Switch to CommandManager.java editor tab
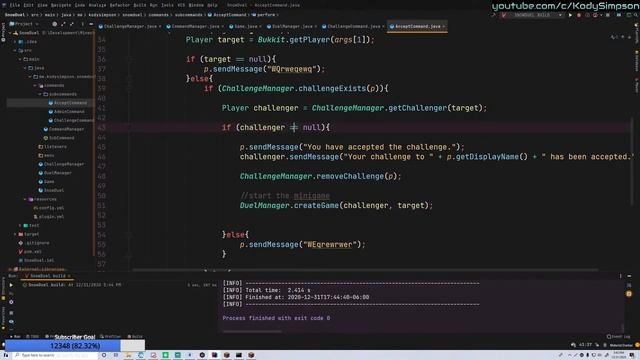640x360 pixels. (195, 27)
